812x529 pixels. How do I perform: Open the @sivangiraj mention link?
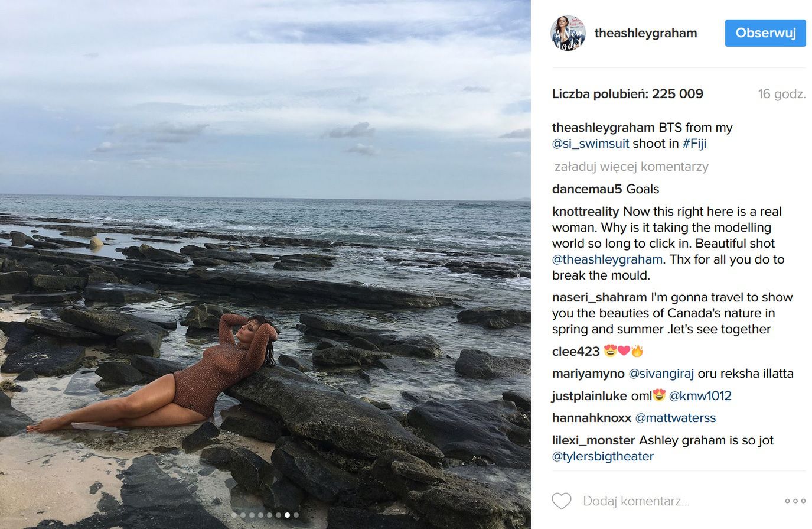pos(661,374)
